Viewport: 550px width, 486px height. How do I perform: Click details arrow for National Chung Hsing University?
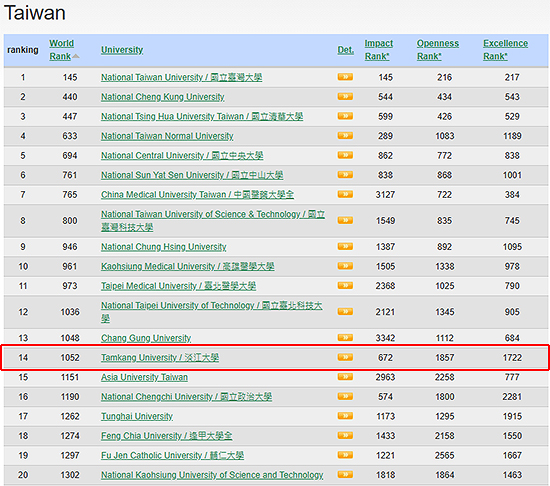point(345,247)
